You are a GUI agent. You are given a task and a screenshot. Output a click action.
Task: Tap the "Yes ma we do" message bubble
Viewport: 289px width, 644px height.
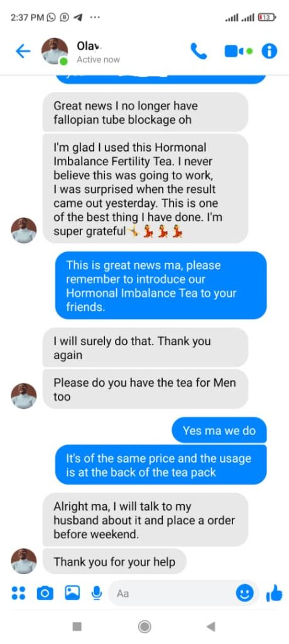pyautogui.click(x=219, y=430)
